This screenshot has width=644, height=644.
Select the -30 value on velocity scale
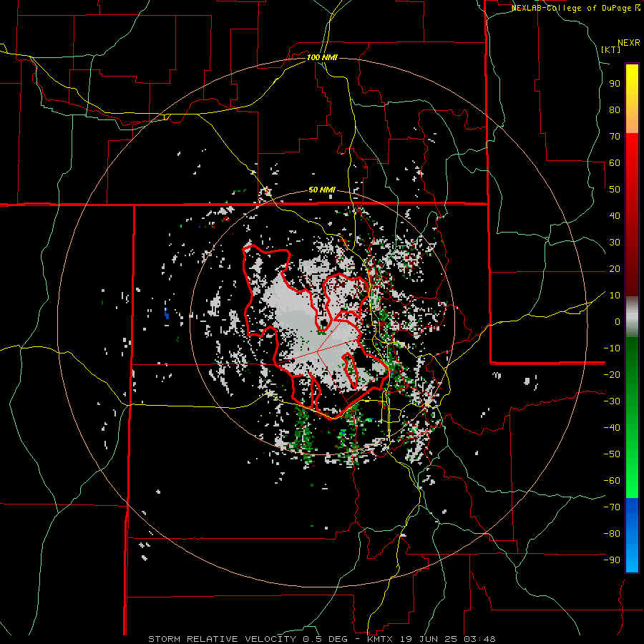click(612, 401)
